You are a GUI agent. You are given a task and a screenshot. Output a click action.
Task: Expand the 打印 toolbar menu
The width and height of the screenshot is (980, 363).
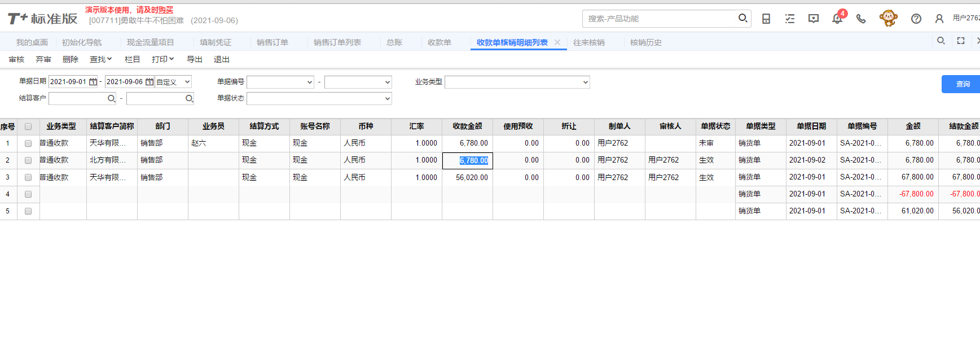(162, 59)
